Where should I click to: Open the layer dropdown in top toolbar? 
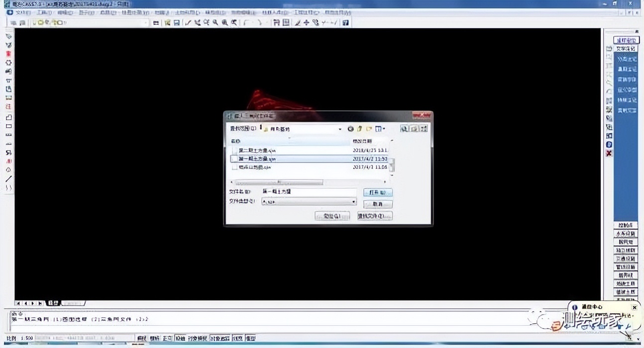(146, 22)
